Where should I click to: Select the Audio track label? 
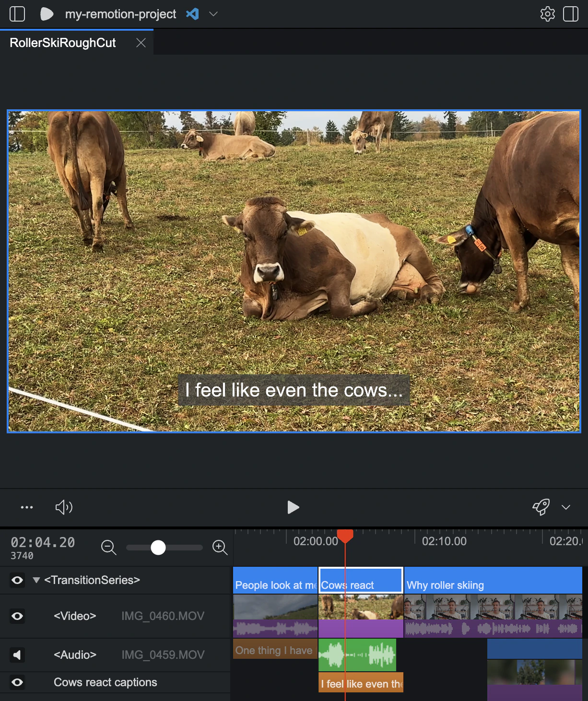coord(75,655)
